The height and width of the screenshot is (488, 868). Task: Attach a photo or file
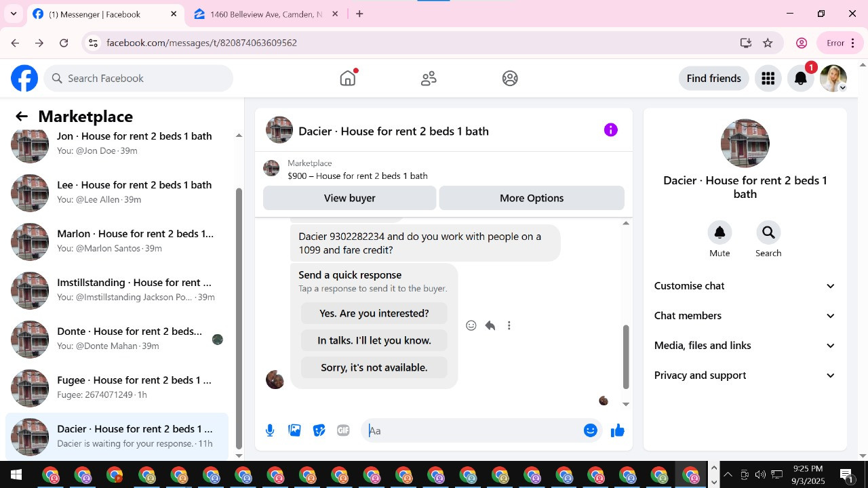pos(294,430)
